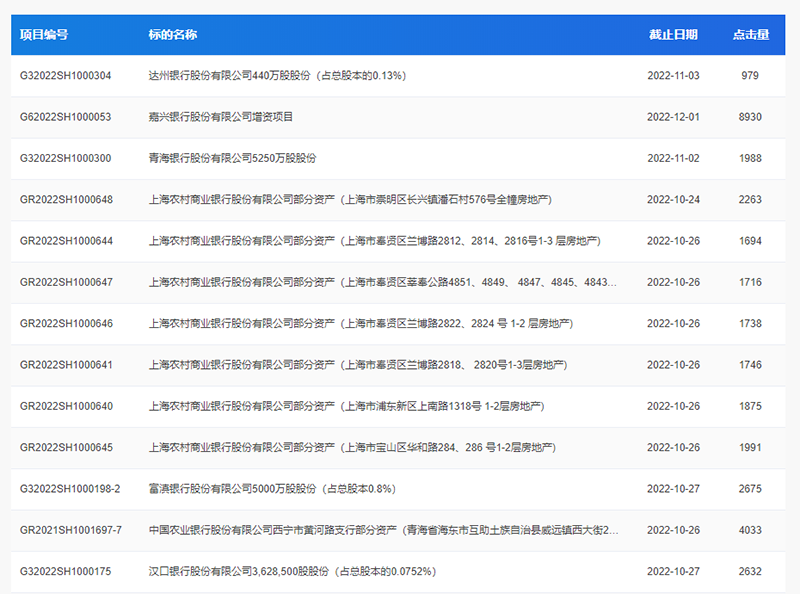The width and height of the screenshot is (800, 594).
Task: Click the deadline date for GR2022SH1000640
Action: (x=673, y=406)
